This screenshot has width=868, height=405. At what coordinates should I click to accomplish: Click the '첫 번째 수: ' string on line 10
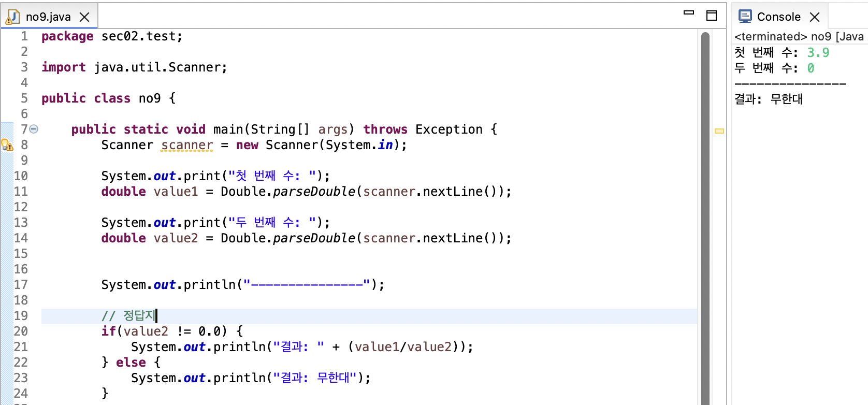[272, 176]
